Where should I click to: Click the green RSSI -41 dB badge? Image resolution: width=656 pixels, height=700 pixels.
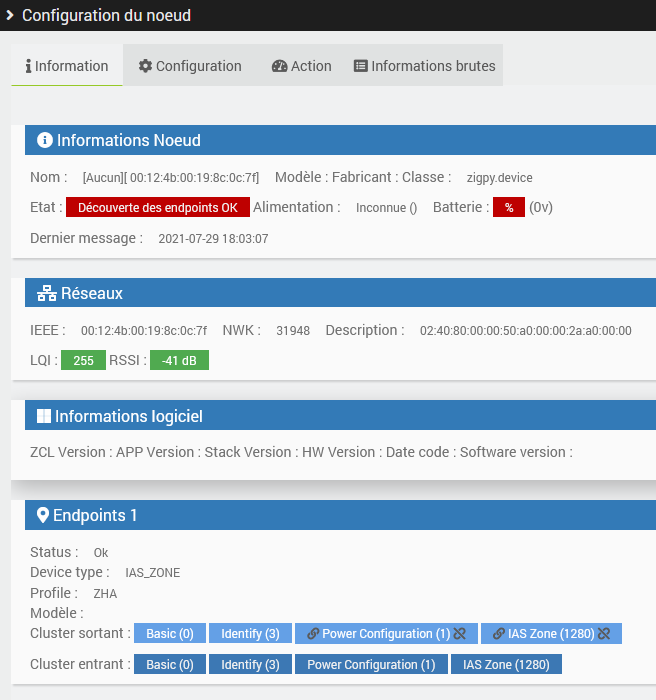[x=179, y=360]
